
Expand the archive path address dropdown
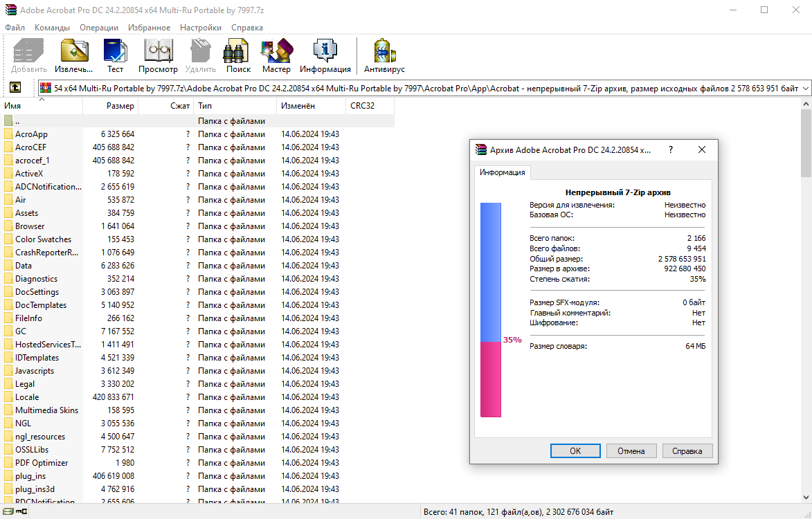tap(805, 89)
